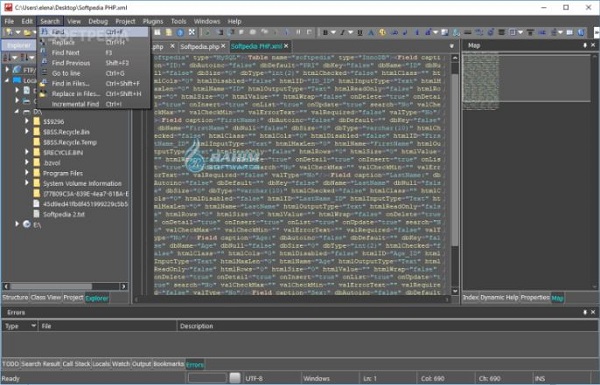Screen dimensions: 600x385
Task: Pin the Errors panel with pushpin icon
Action: [584, 312]
